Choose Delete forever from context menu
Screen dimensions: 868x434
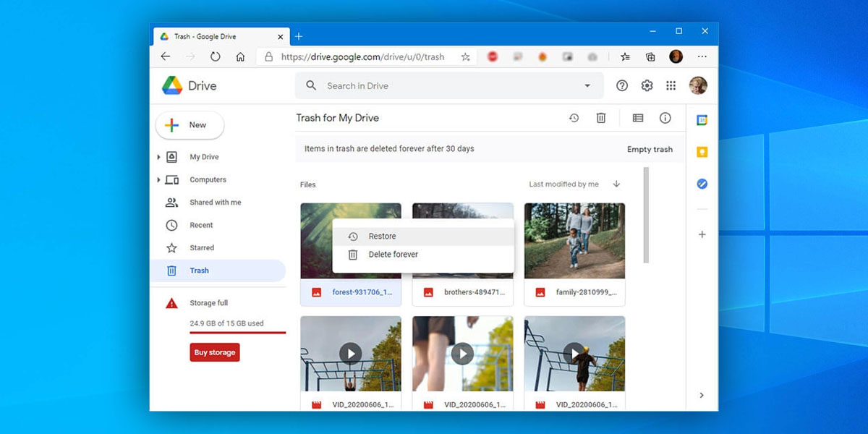(423, 255)
